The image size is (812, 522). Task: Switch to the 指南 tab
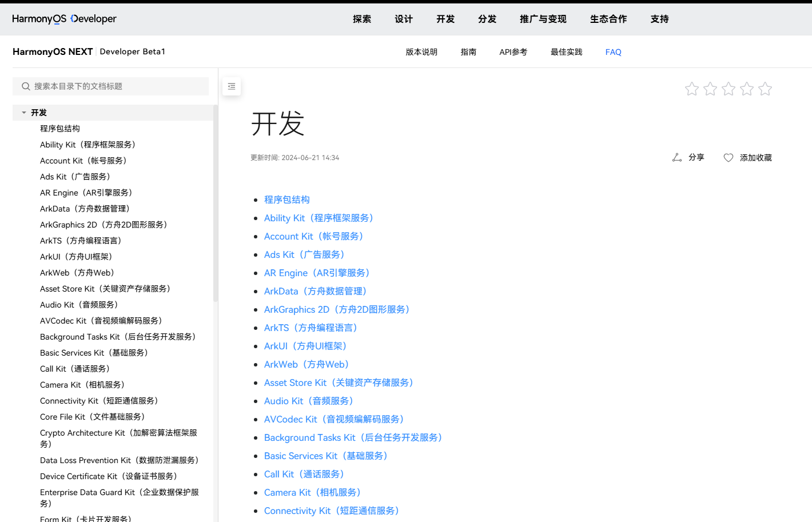coord(469,52)
